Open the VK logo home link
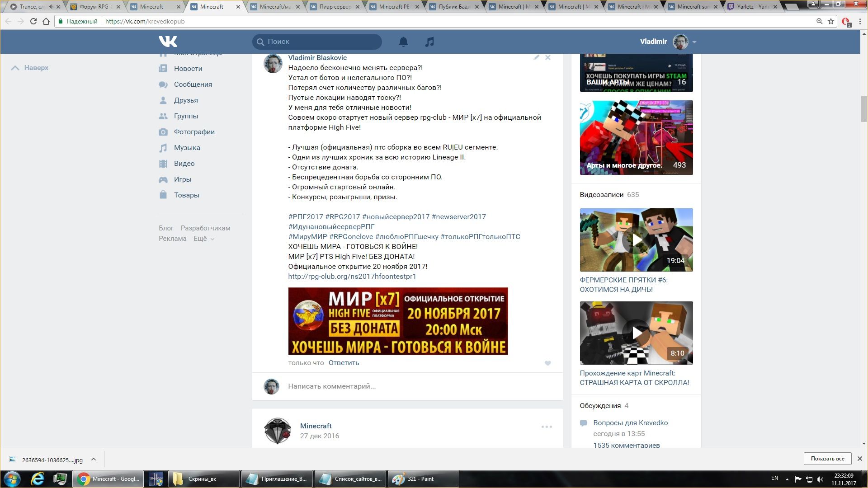The width and height of the screenshot is (868, 488). [x=168, y=42]
